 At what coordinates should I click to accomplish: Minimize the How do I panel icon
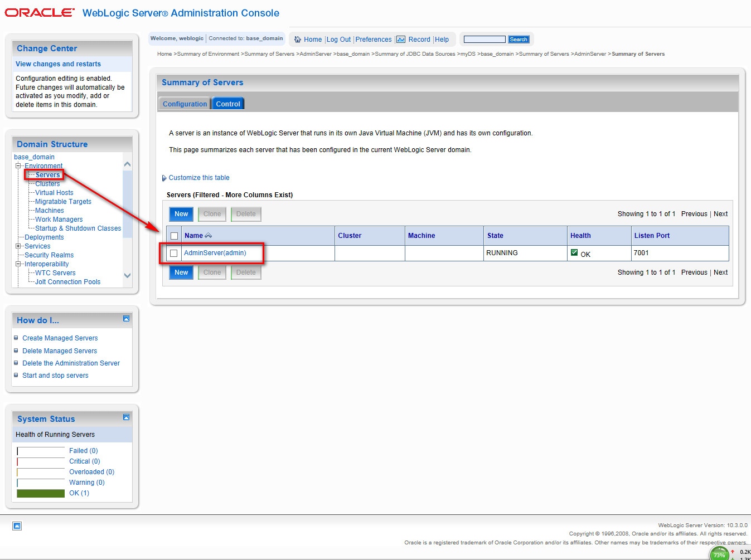(x=126, y=319)
